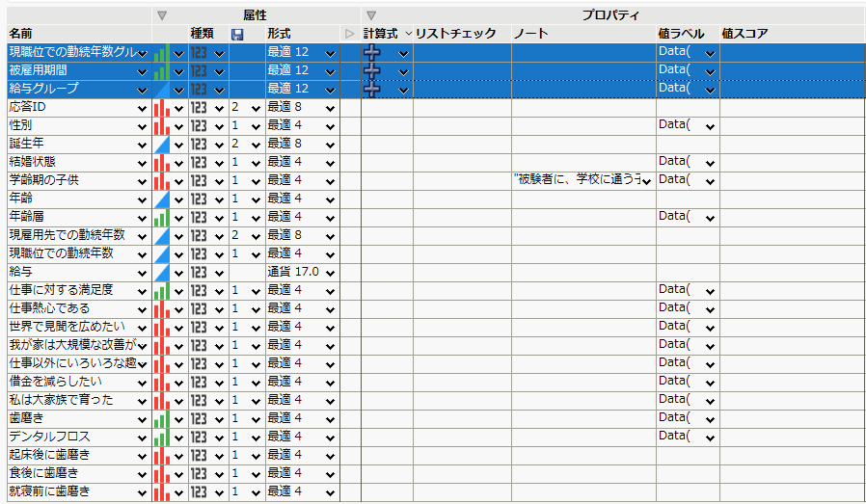Open the value label dropdown for 給与グループ
The image size is (866, 504).
710,90
